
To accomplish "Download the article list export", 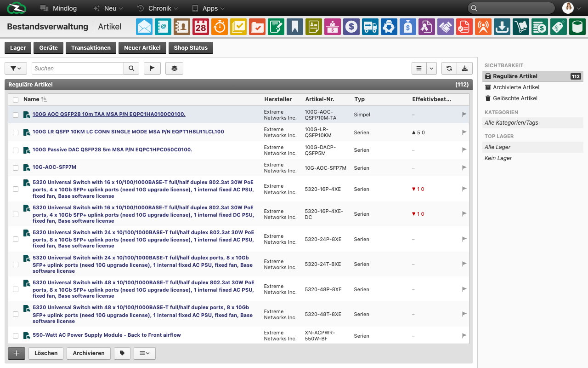I will click(465, 68).
